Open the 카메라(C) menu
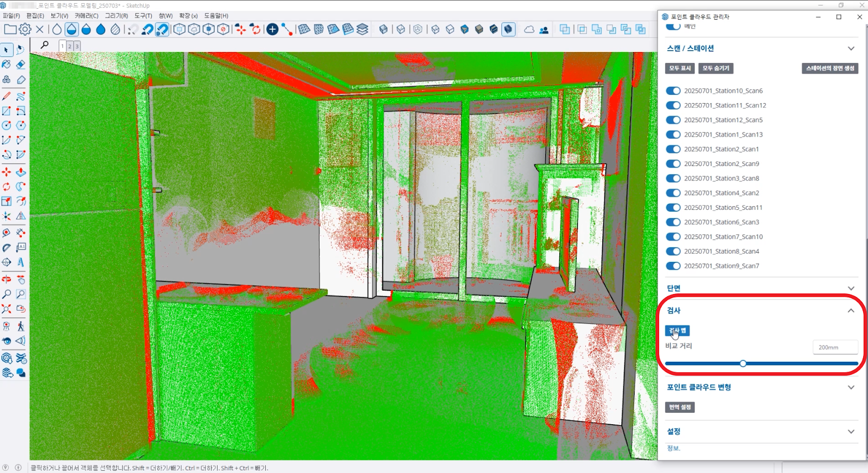 click(86, 16)
